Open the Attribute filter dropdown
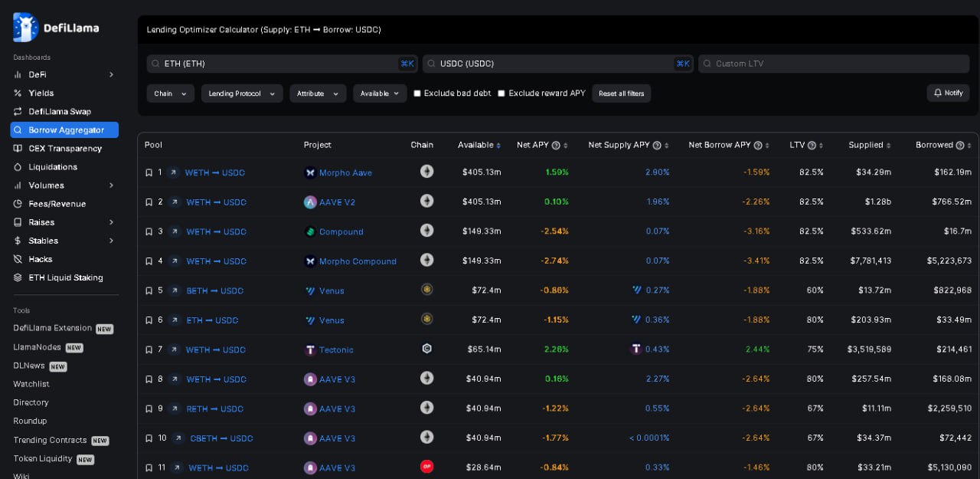 (x=318, y=94)
